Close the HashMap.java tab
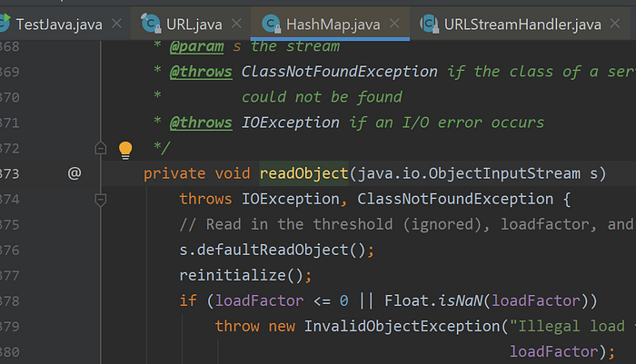636x364 pixels. click(x=394, y=24)
